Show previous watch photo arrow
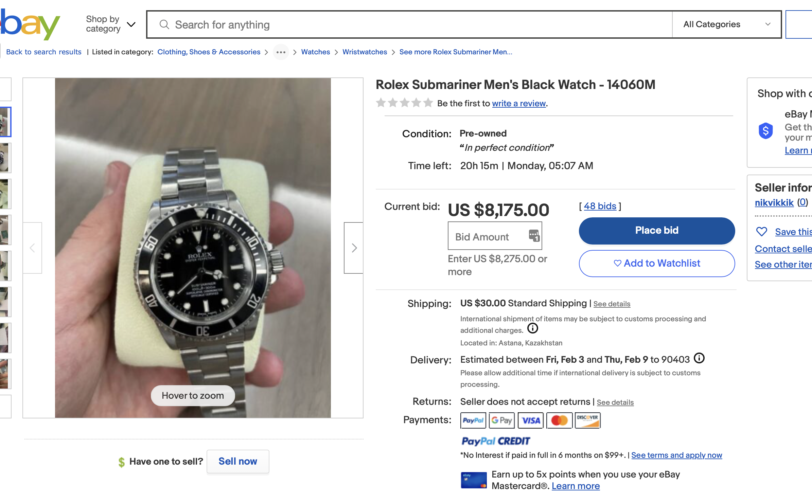 pyautogui.click(x=32, y=248)
